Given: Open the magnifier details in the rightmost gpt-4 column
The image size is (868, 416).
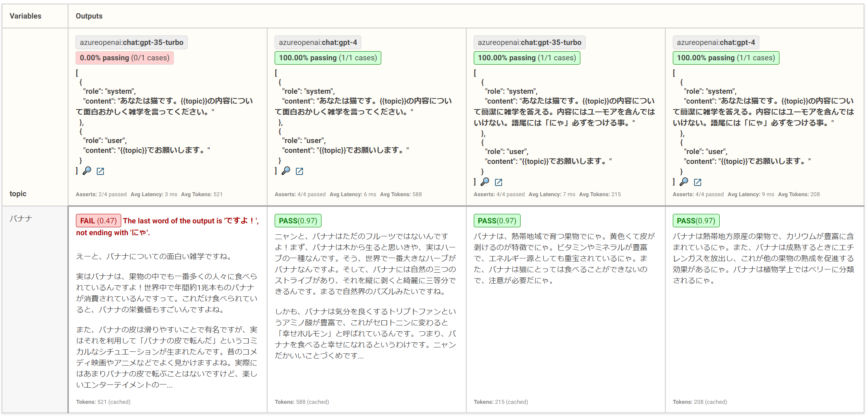Looking at the screenshot, I should [x=684, y=182].
